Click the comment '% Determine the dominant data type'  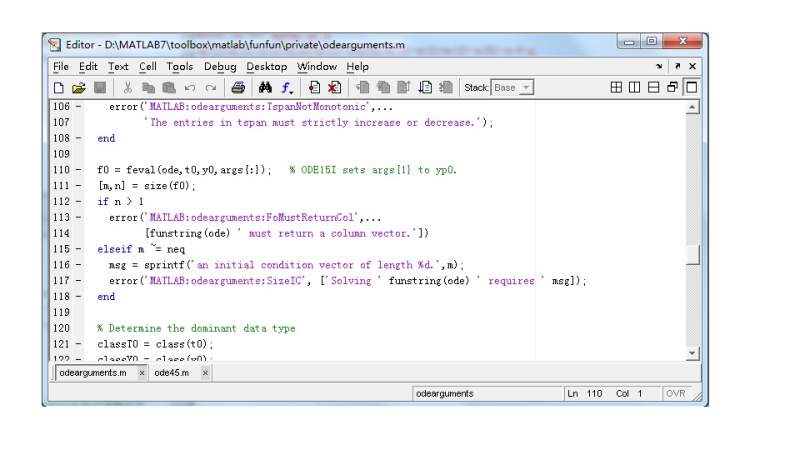tap(196, 328)
